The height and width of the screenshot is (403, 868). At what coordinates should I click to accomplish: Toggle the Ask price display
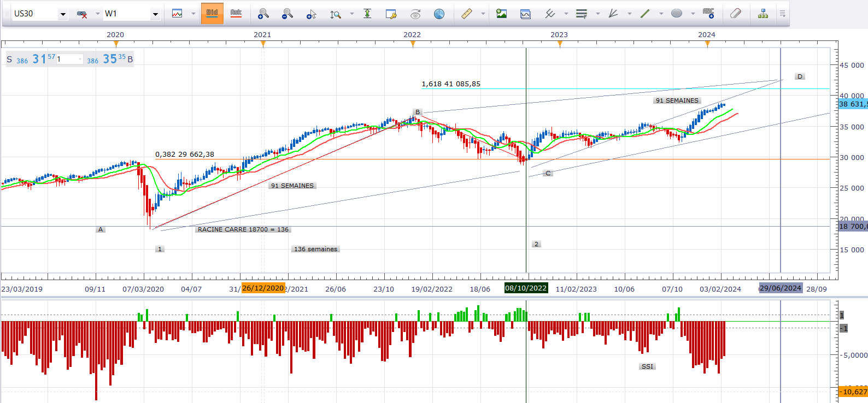point(236,14)
